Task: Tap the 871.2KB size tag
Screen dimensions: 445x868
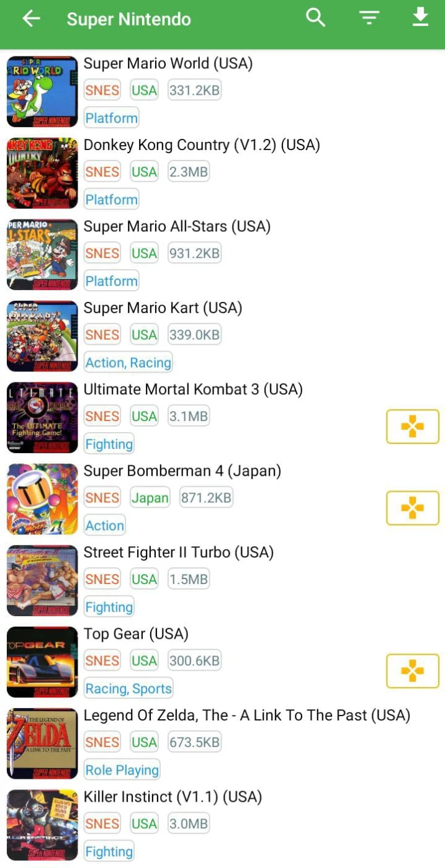Action: [x=205, y=498]
